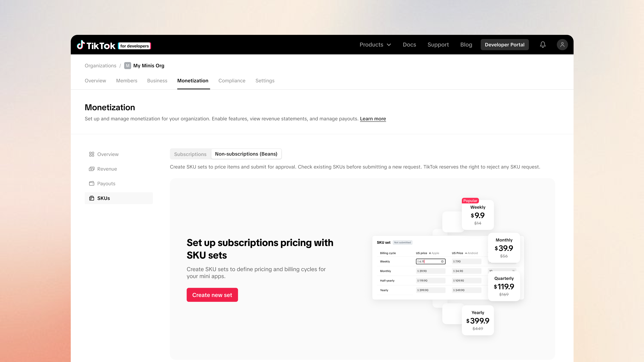Select the Quarterly $119.9 pricing card
Viewport: 644px width, 362px height.
click(x=504, y=286)
